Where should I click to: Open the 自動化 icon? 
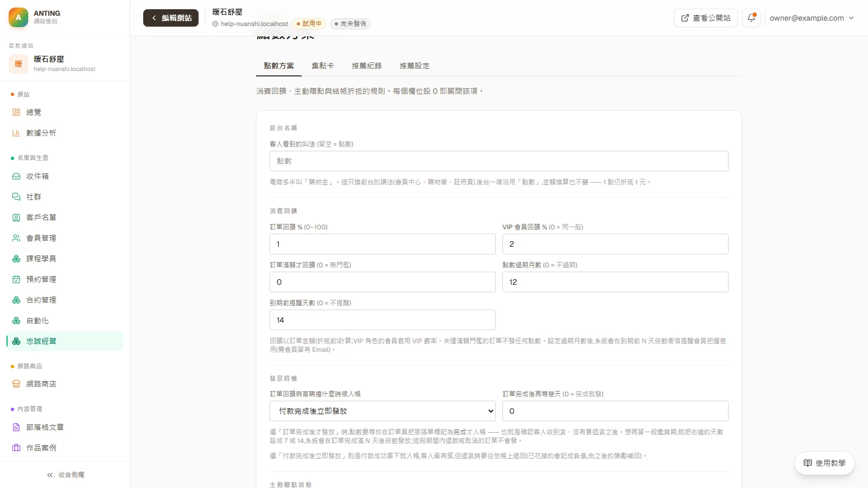(x=16, y=320)
